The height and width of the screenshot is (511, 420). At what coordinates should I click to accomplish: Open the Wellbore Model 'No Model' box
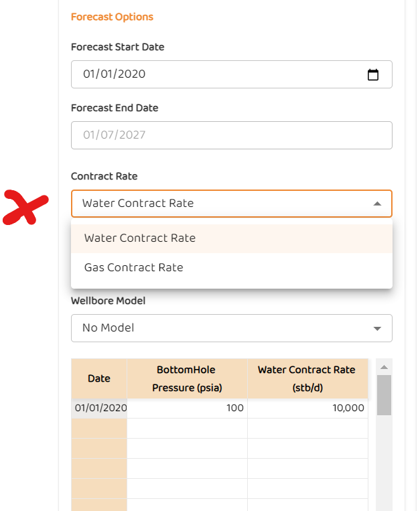221,328
